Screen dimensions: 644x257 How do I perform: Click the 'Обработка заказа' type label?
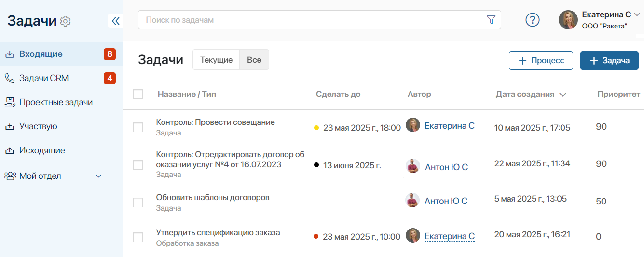point(187,243)
